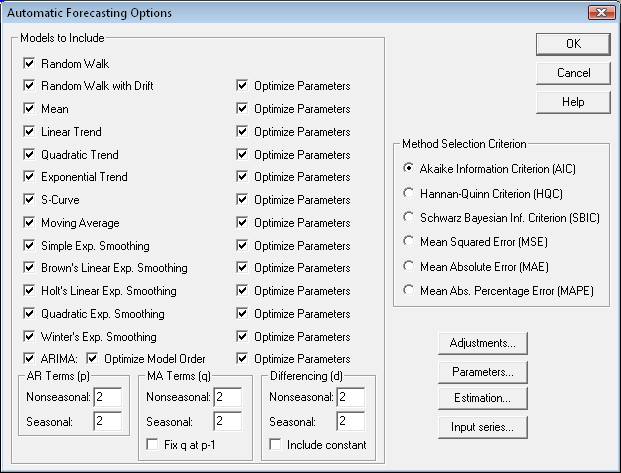
Task: Select Hannan-Quinn Criterion (HQC)
Action: [x=407, y=193]
